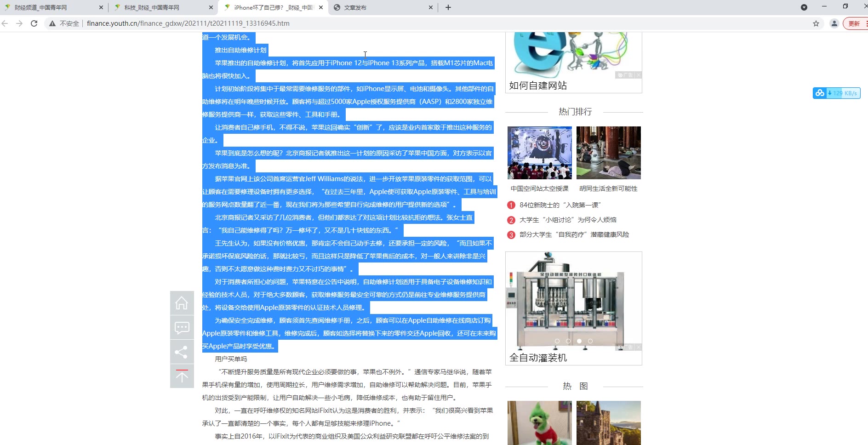Open the castle hot image thumbnail
Viewport: 868px width, 445px height.
[609, 422]
